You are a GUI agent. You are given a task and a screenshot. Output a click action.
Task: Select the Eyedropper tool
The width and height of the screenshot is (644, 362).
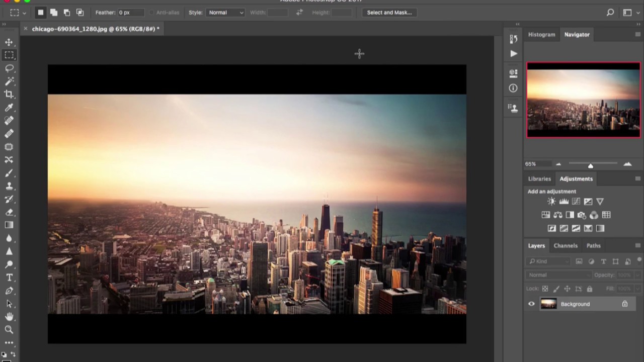9,108
